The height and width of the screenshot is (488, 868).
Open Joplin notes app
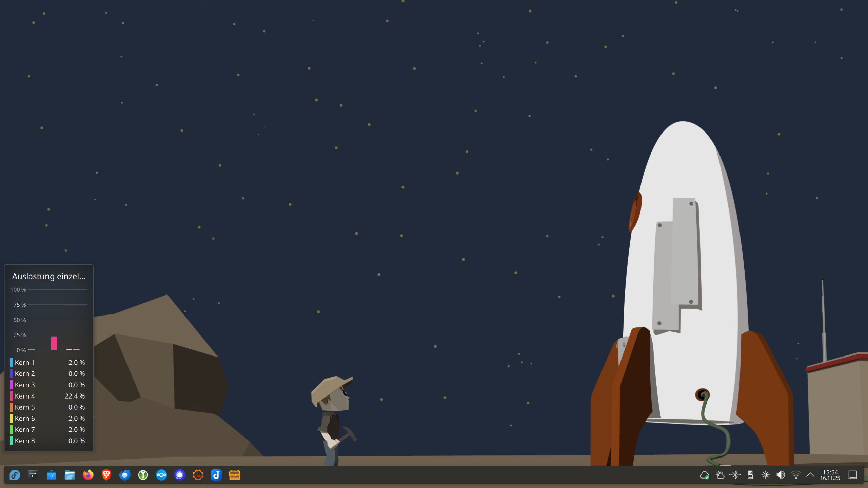tap(216, 475)
